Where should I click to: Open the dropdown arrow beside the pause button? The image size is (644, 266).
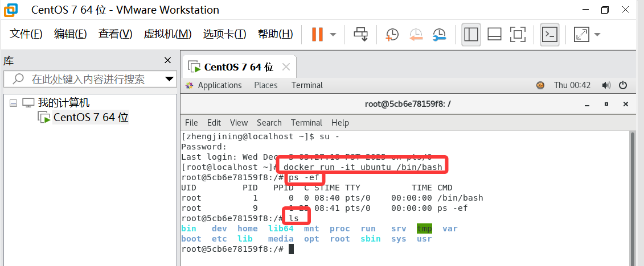pyautogui.click(x=333, y=34)
